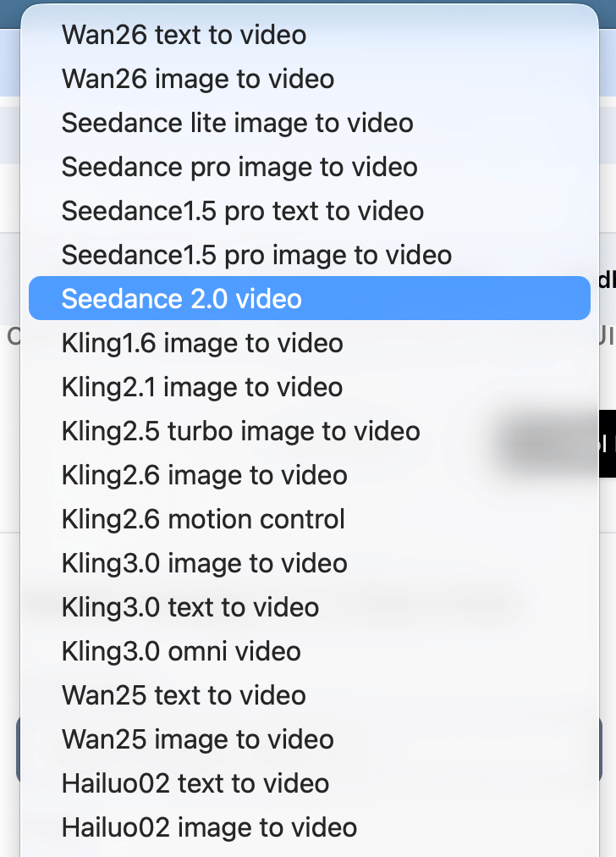This screenshot has height=857, width=616.
Task: Select Wan25 text to video
Action: pos(184,695)
